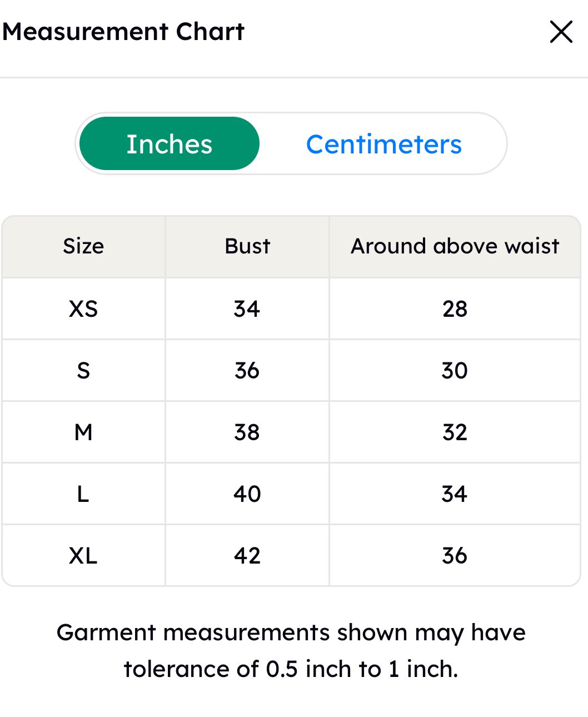The height and width of the screenshot is (717, 588).
Task: Click the Size column header
Action: 83,246
